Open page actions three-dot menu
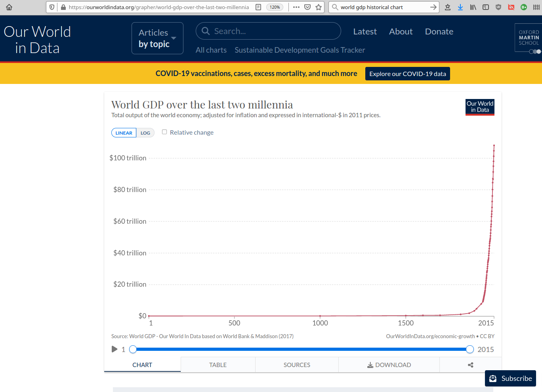542x392 pixels. point(296,7)
